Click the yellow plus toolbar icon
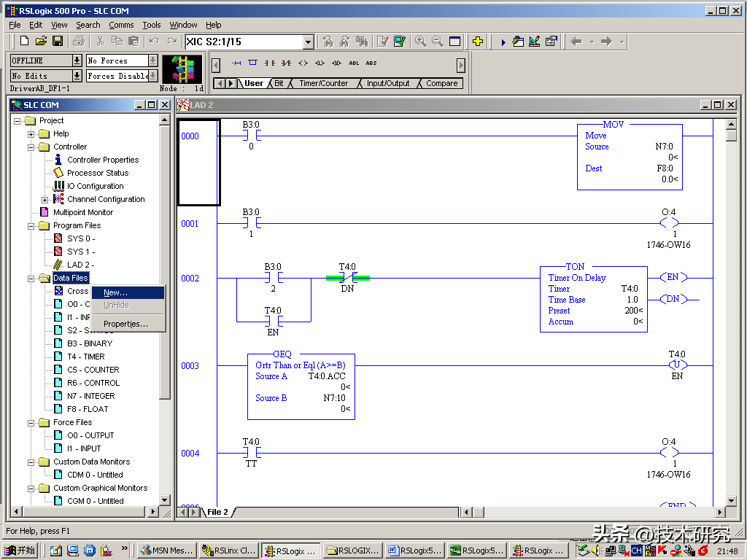The height and width of the screenshot is (560, 747). (x=478, y=42)
